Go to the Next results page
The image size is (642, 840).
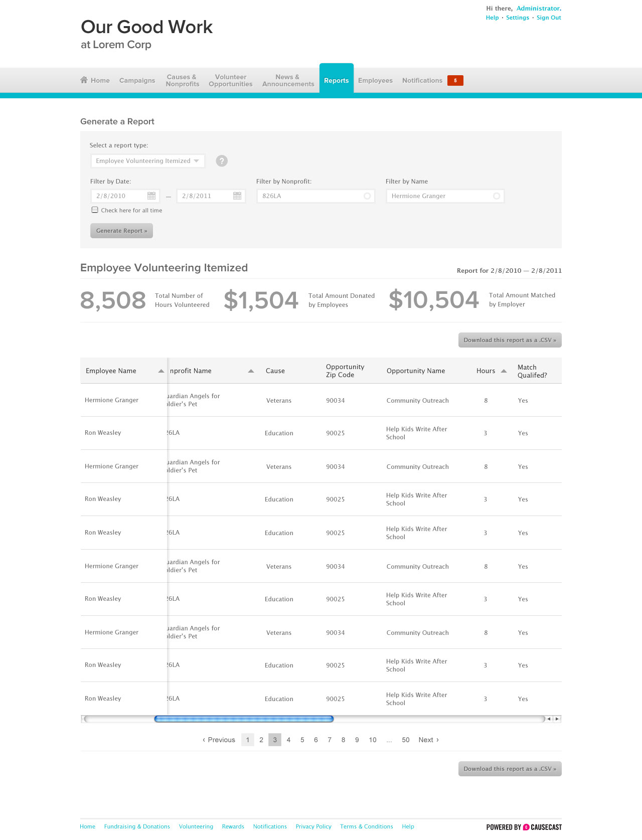[429, 740]
